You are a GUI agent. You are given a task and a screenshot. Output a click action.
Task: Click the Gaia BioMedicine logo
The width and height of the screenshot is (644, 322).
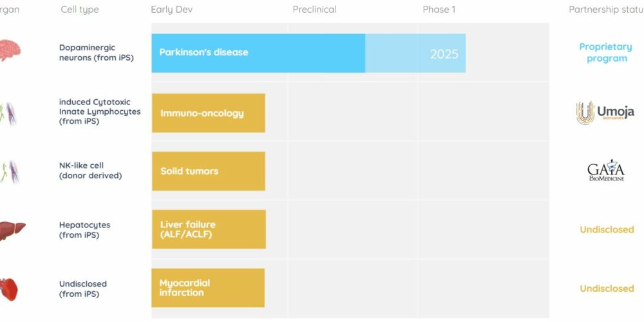(606, 171)
